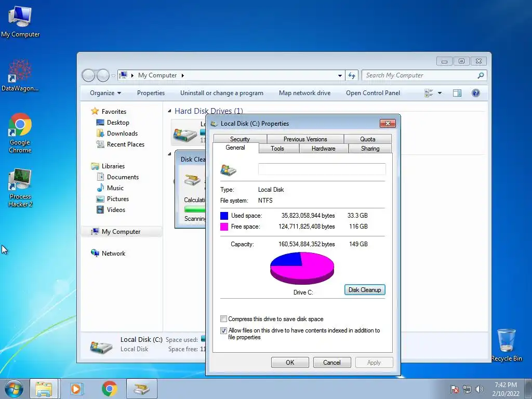Click the Explorer forward navigation arrow

coord(103,75)
